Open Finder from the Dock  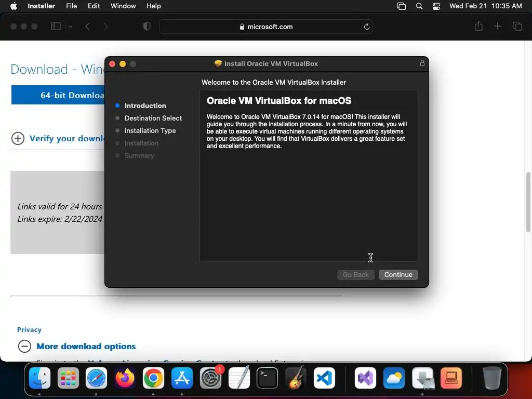(39, 378)
